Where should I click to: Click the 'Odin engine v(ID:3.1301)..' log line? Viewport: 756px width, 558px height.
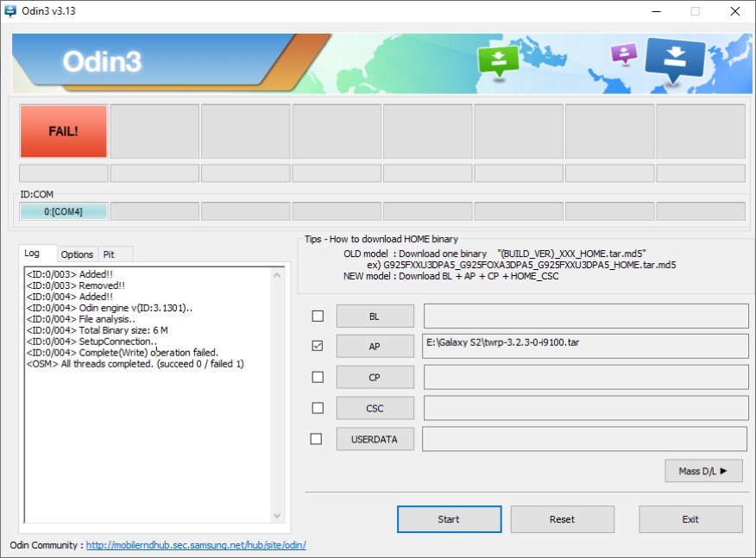(110, 308)
